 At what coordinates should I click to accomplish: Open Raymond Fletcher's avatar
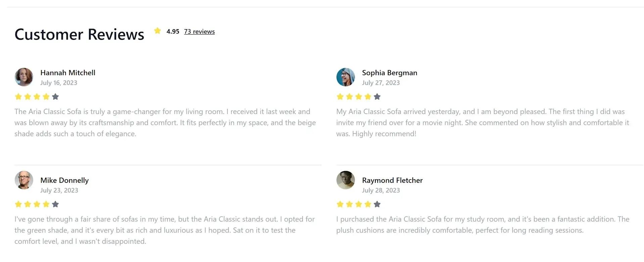345,180
